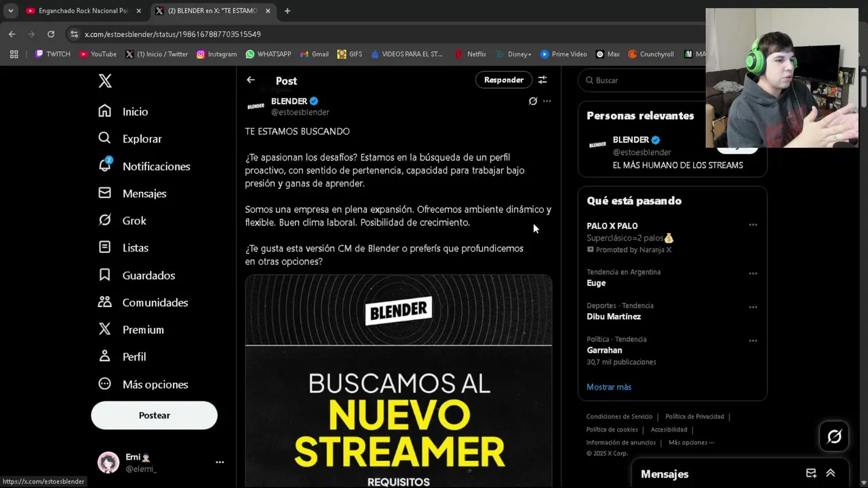Open the YouTube bookmark
868x488 pixels.
point(98,54)
